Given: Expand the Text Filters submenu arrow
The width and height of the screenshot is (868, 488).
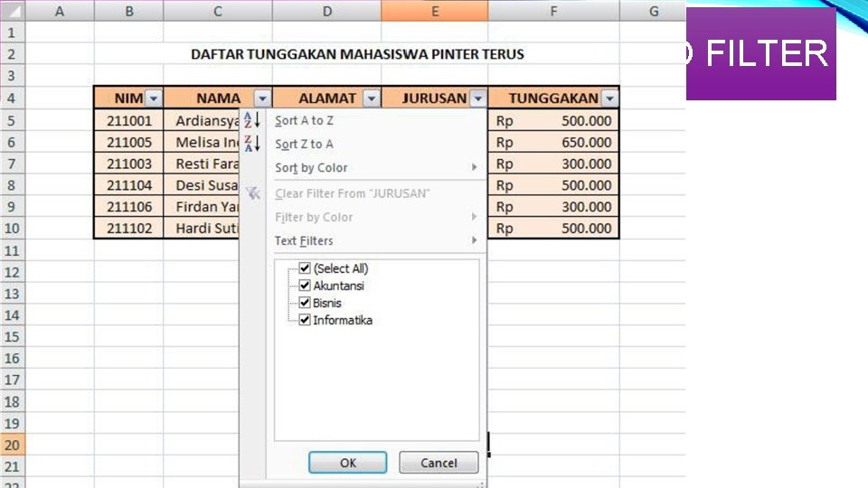Looking at the screenshot, I should 475,240.
